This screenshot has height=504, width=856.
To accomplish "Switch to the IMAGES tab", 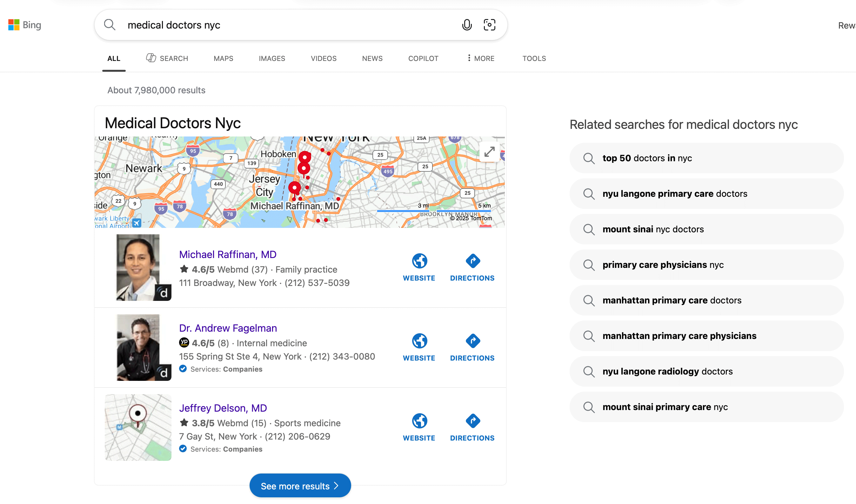I will tap(272, 58).
